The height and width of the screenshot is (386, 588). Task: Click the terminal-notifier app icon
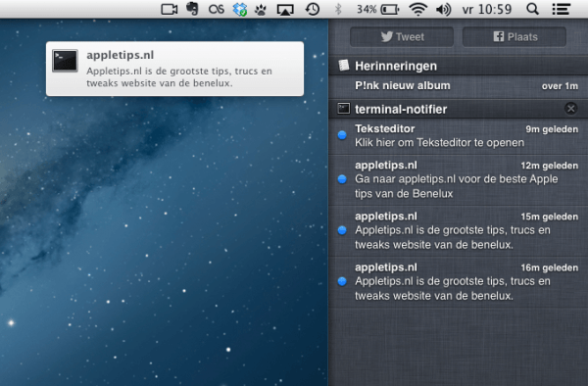pyautogui.click(x=344, y=109)
